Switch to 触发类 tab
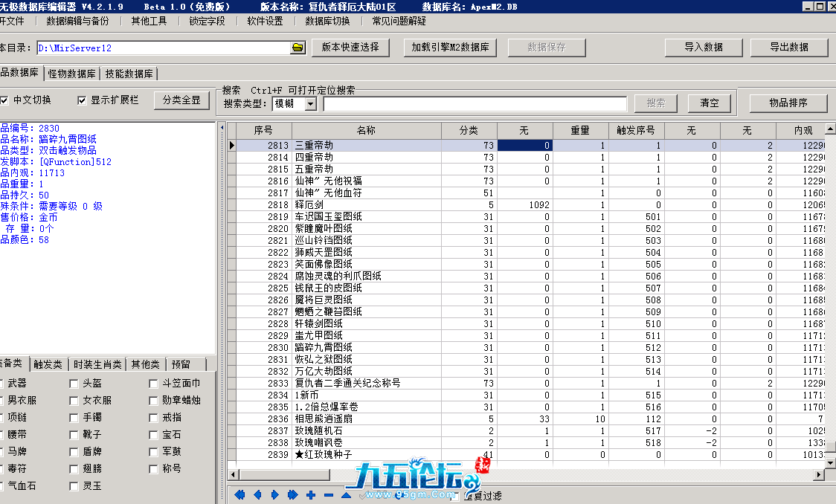This screenshot has height=504, width=836. [x=48, y=364]
